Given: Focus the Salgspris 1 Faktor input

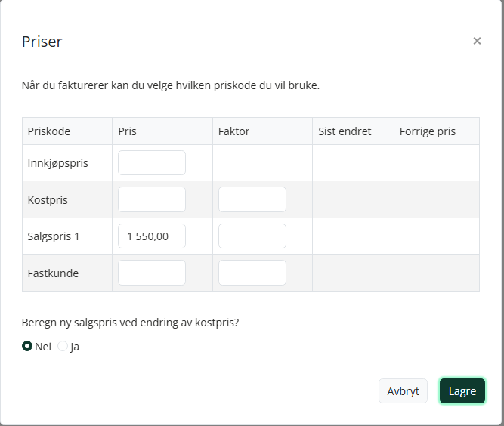Looking at the screenshot, I should (252, 236).
